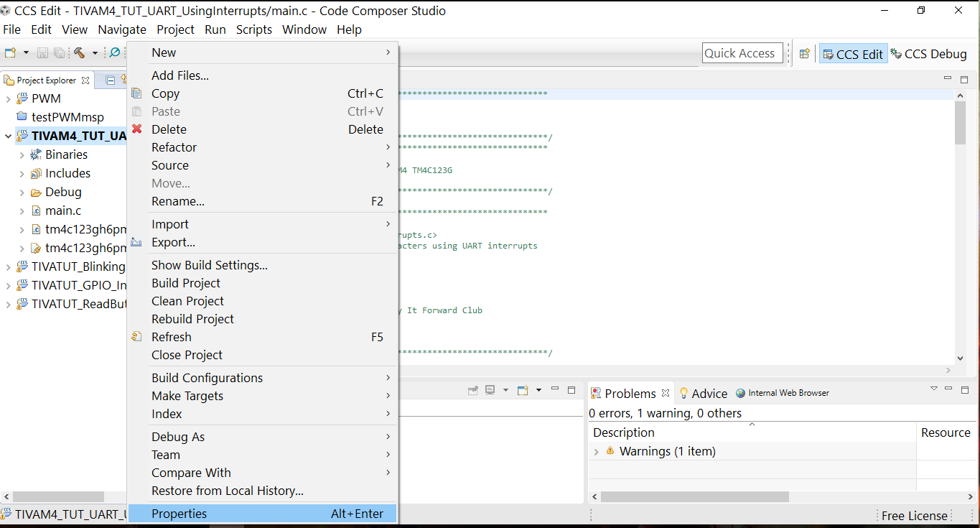Viewport: 980px width, 528px height.
Task: Choose Restore from Local History...
Action: point(262,491)
